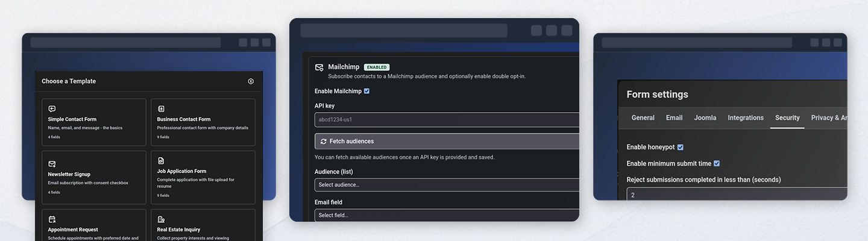Select the Business Contact Form template
The height and width of the screenshot is (241, 868).
203,122
